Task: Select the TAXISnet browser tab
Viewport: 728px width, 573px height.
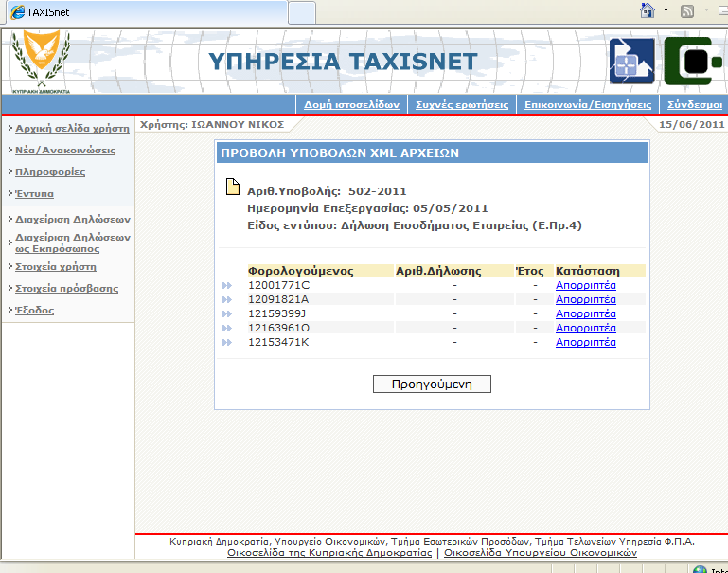Action: [147, 12]
